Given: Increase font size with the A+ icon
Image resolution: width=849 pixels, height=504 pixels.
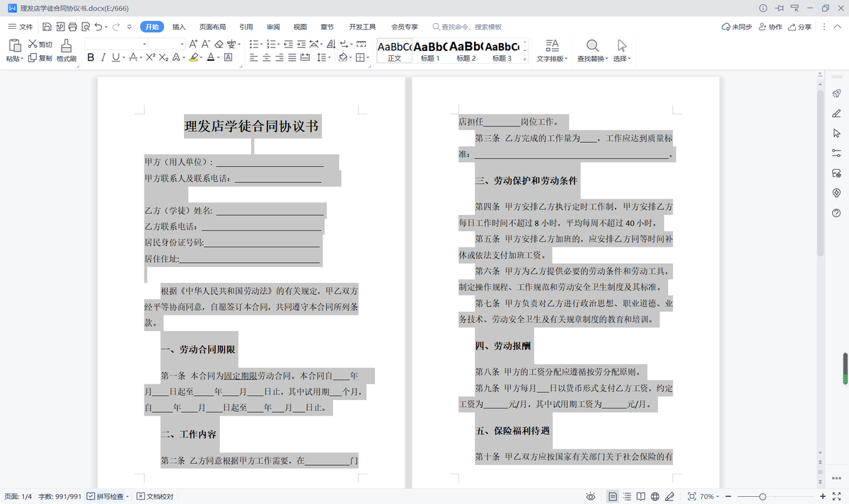Looking at the screenshot, I should click(x=193, y=44).
